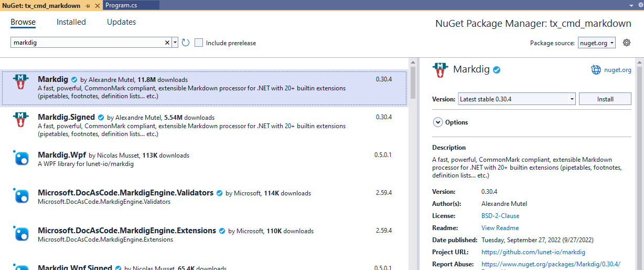Click Install button

tap(605, 99)
